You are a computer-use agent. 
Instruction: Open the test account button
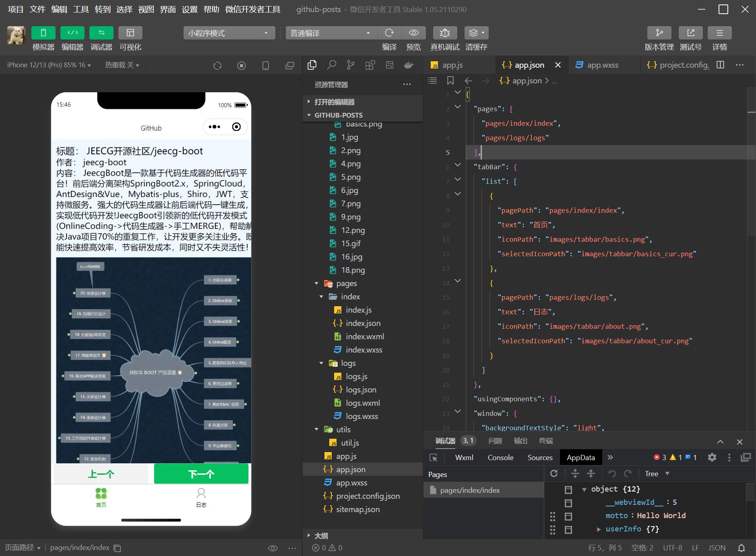691,33
